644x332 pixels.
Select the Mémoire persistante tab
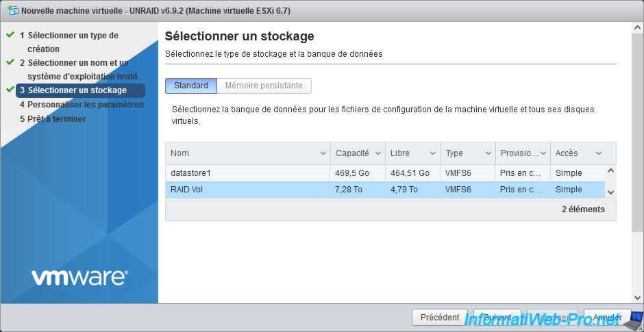[264, 86]
